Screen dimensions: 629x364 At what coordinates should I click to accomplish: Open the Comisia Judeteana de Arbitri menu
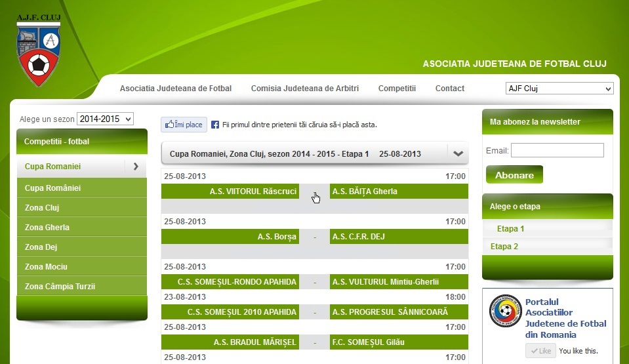305,89
